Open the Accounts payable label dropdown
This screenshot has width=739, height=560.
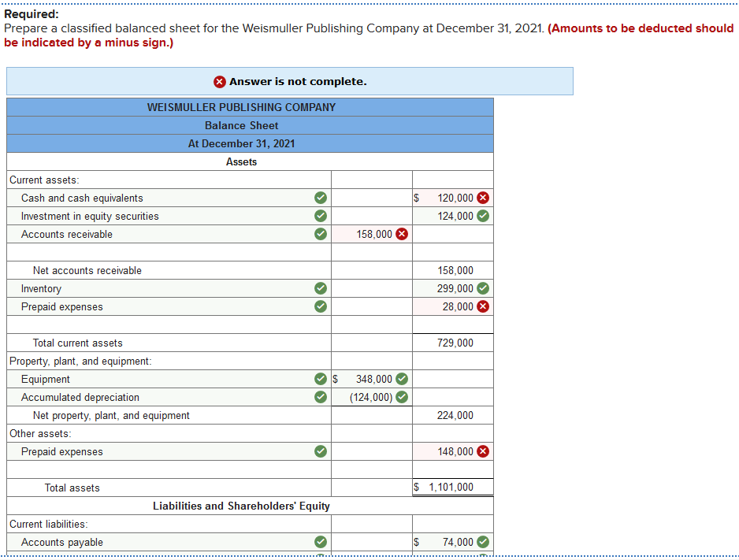158,542
